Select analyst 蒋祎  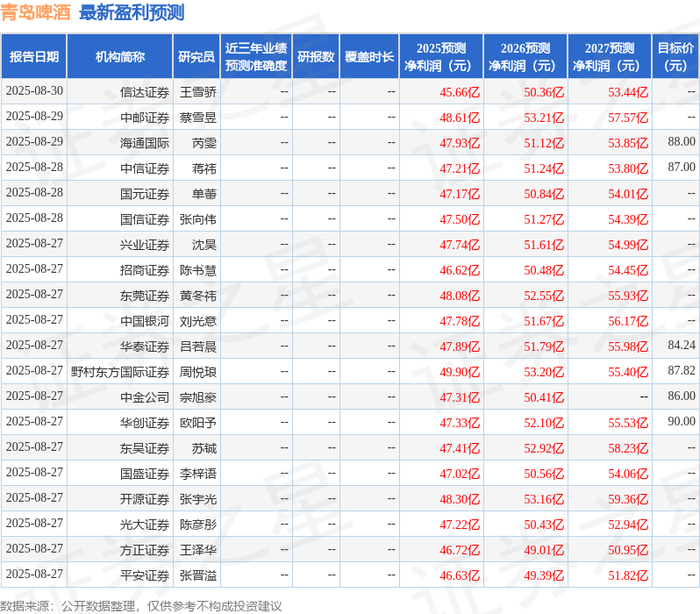click(204, 168)
